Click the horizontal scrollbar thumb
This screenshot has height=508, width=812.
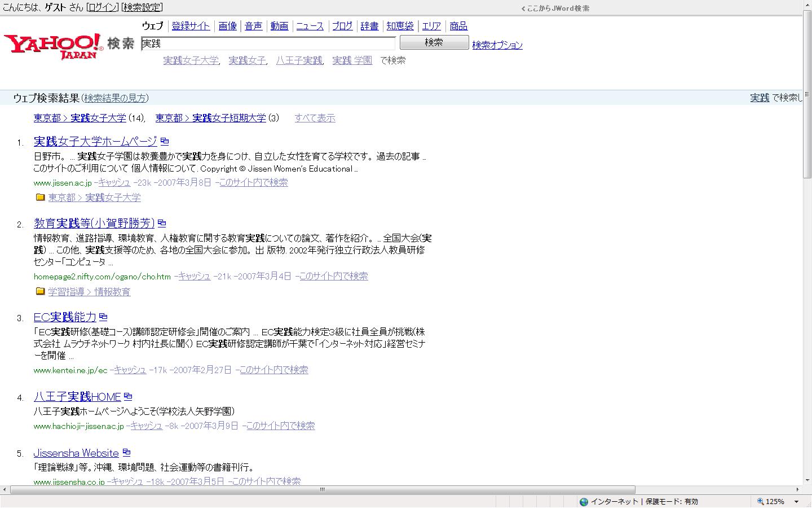click(323, 489)
